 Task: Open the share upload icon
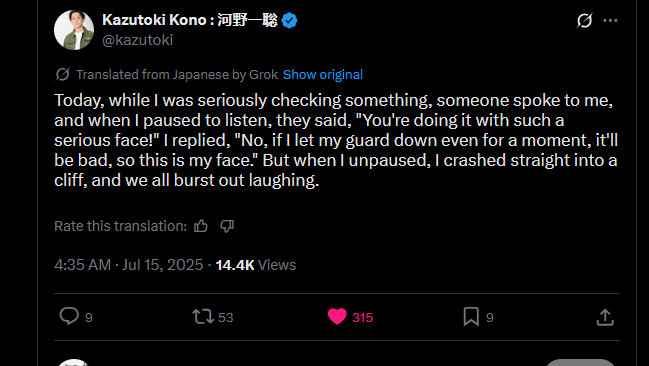coord(605,317)
